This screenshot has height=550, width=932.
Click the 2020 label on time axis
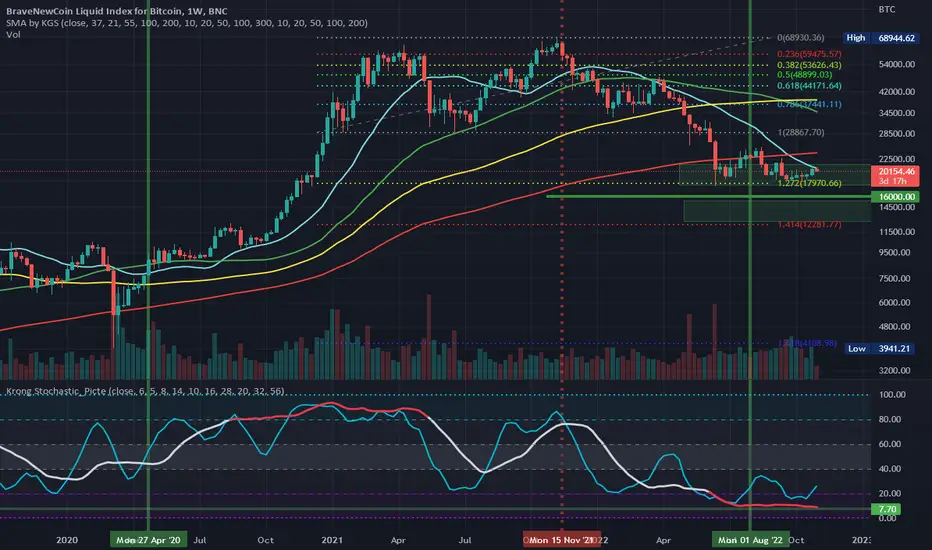67,540
